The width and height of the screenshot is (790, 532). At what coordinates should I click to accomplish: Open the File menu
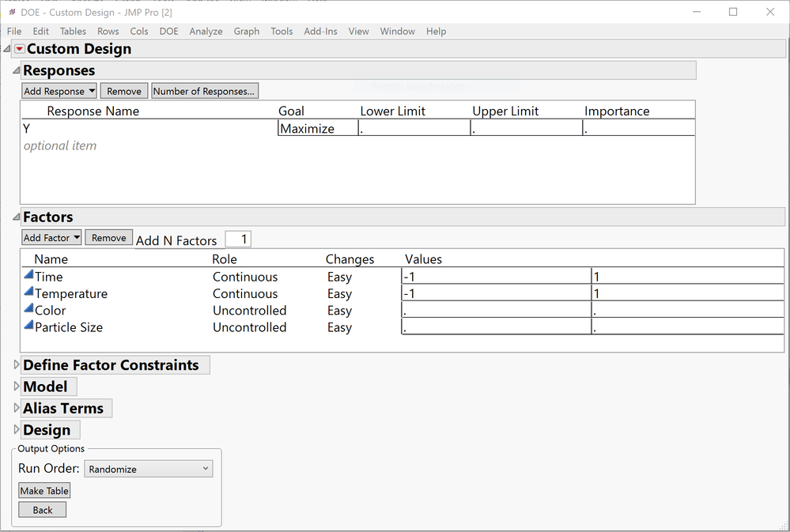(x=14, y=32)
